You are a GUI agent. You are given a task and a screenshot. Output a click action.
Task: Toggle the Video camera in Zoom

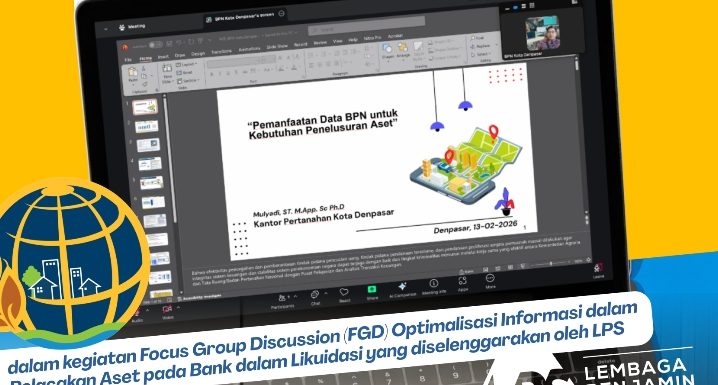click(167, 313)
